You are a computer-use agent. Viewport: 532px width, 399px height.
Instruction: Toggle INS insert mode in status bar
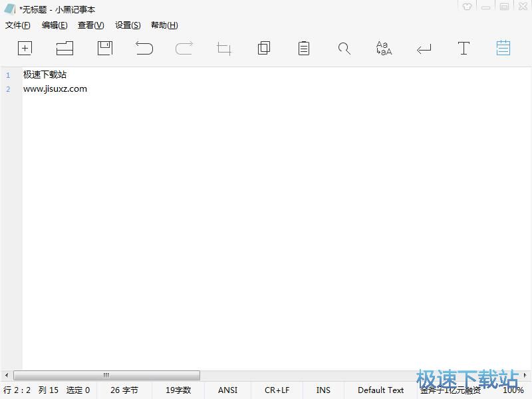(x=323, y=390)
